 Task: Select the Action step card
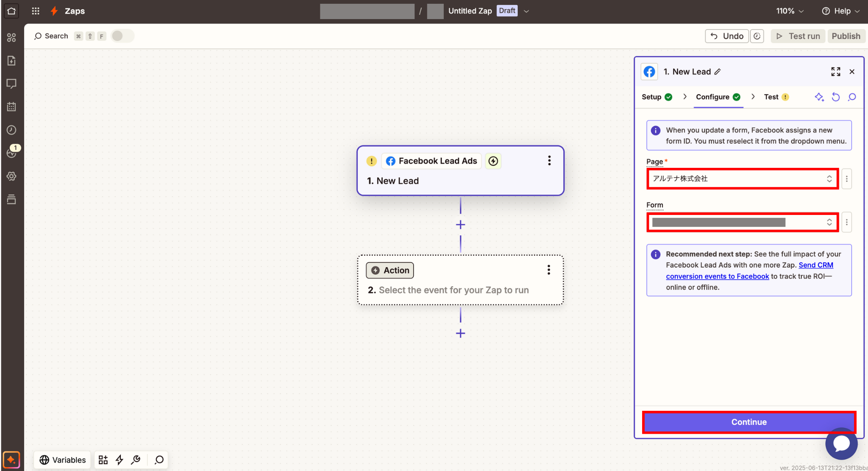460,280
